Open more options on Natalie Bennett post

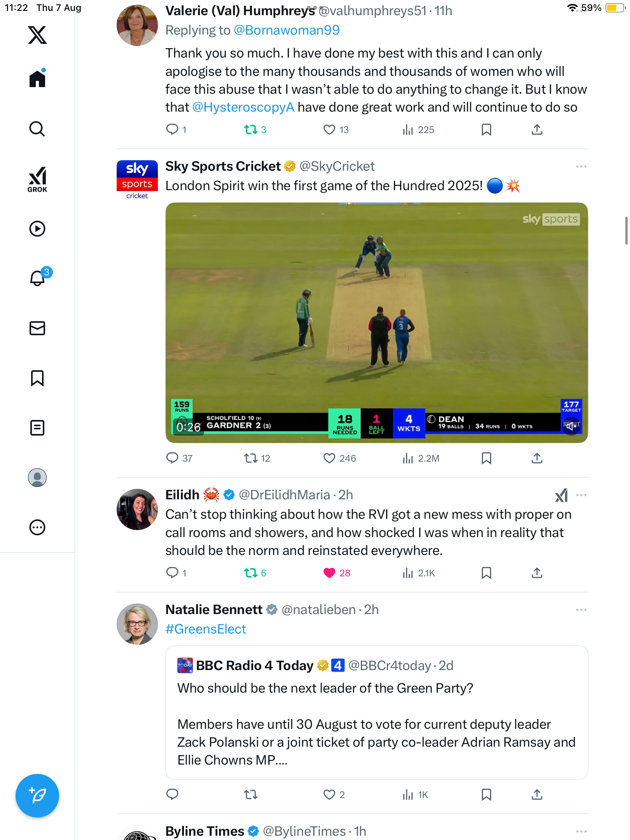pyautogui.click(x=581, y=610)
